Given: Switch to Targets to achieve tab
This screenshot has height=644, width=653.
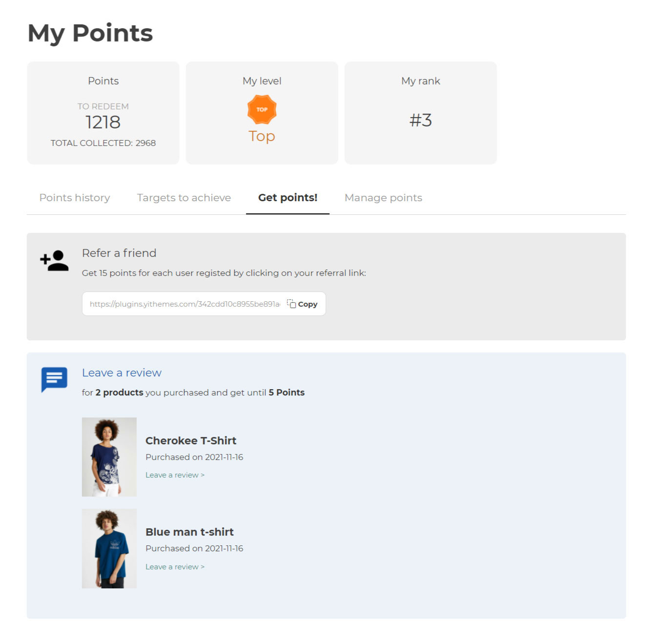Looking at the screenshot, I should [x=184, y=198].
